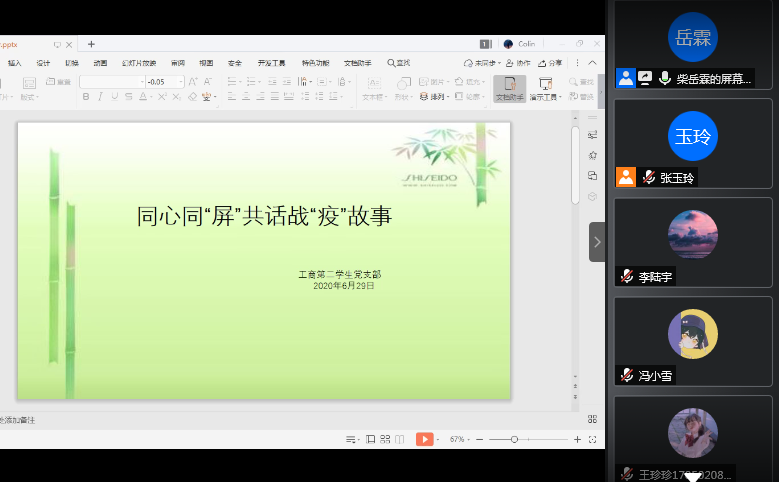Toggle underline text formatting
The height and width of the screenshot is (482, 779).
(115, 97)
